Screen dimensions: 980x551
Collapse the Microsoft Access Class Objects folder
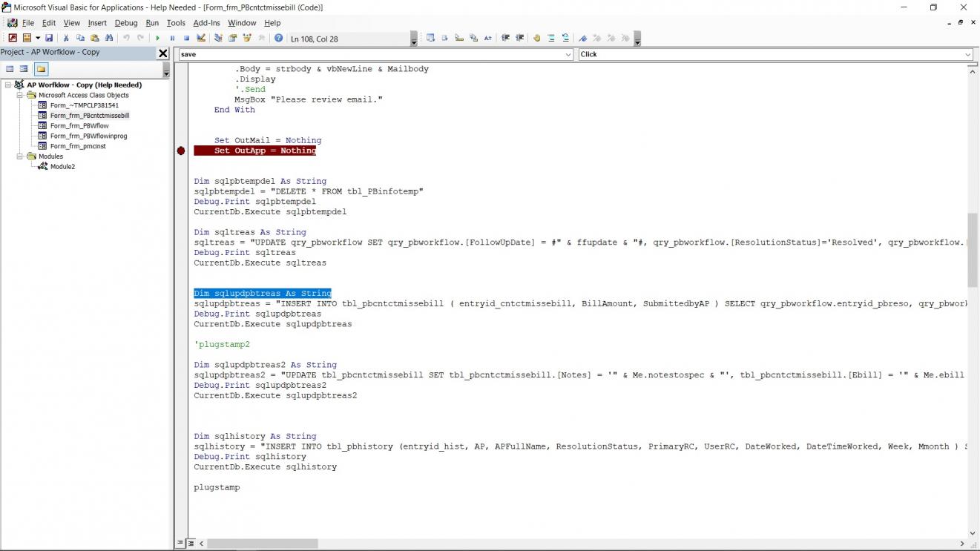[20, 95]
